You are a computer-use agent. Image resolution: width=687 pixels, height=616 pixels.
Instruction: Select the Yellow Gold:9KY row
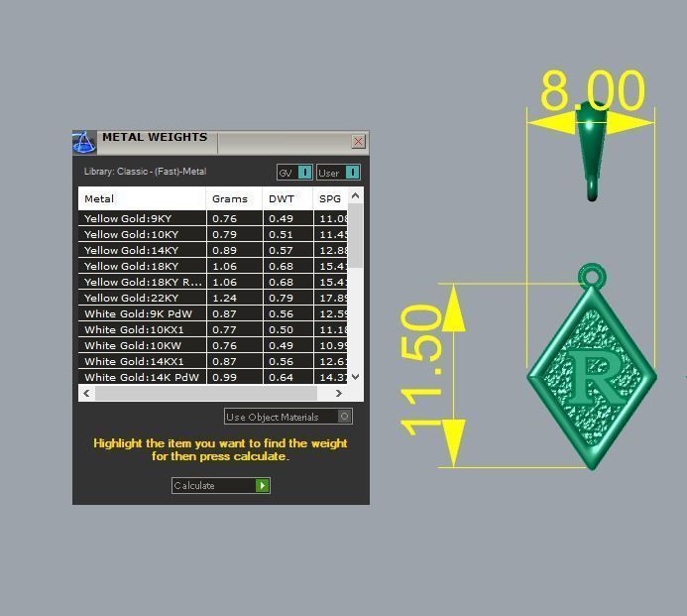click(213, 218)
